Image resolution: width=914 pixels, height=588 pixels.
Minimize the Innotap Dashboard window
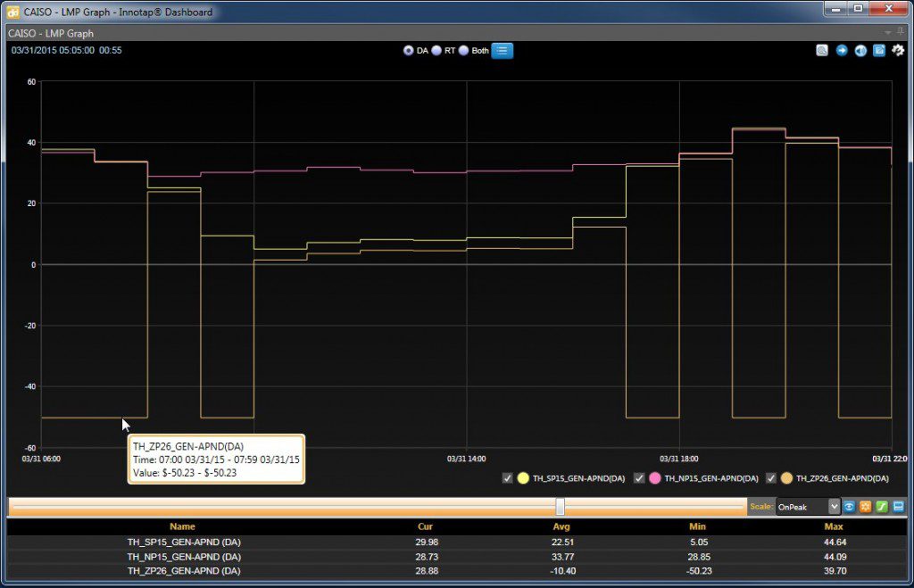click(x=835, y=9)
